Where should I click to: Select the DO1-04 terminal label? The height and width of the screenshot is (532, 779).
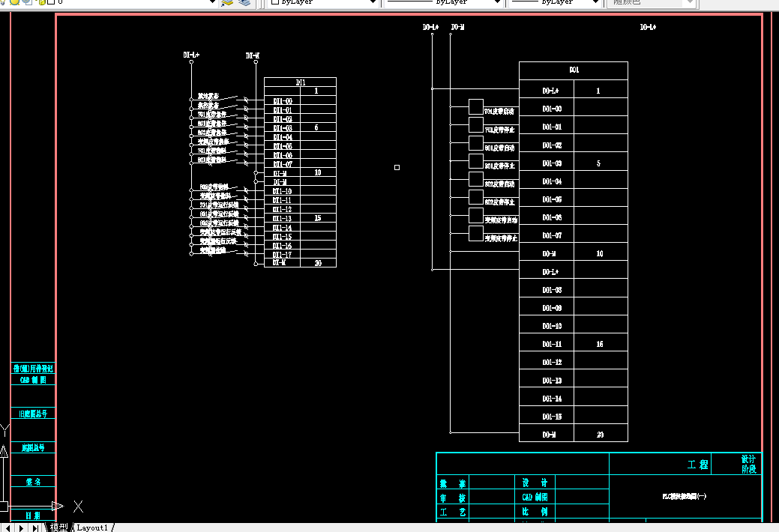(552, 181)
